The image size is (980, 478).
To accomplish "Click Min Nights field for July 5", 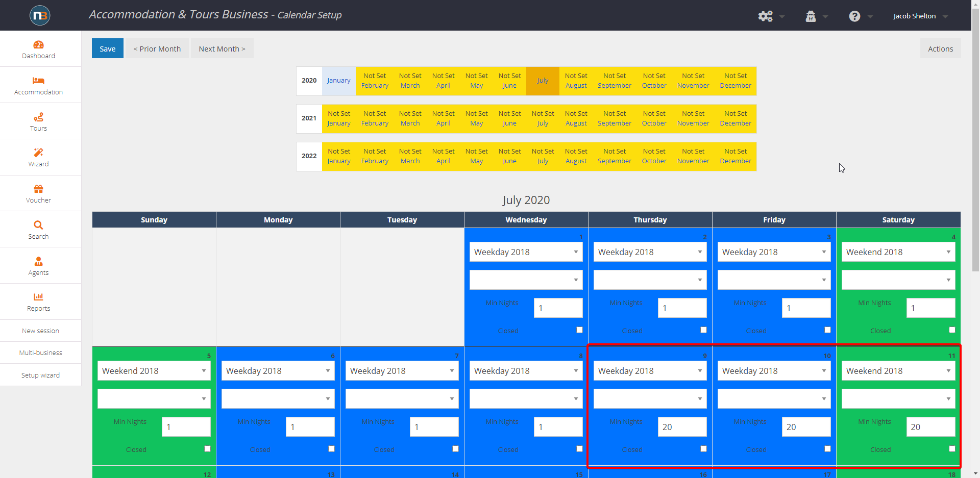I will 186,427.
